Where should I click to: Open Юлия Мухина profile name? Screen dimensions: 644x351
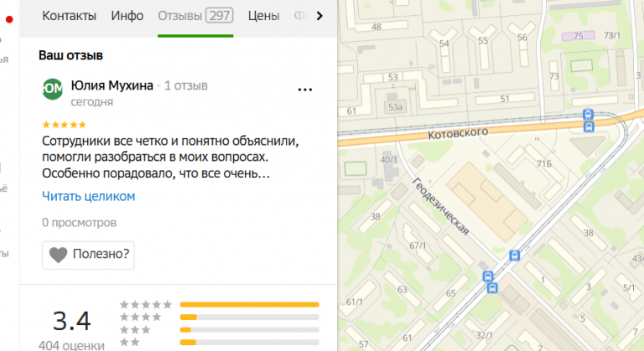(112, 85)
